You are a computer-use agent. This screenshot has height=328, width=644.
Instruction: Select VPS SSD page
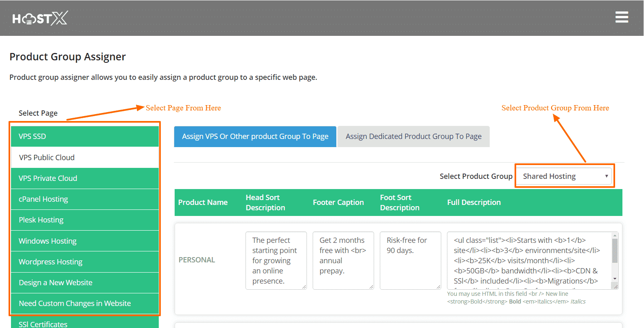[85, 136]
